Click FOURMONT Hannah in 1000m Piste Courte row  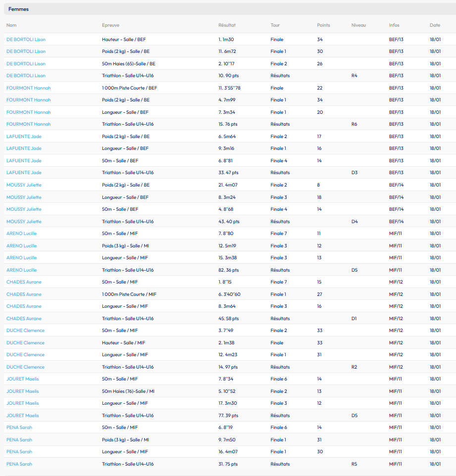click(28, 88)
